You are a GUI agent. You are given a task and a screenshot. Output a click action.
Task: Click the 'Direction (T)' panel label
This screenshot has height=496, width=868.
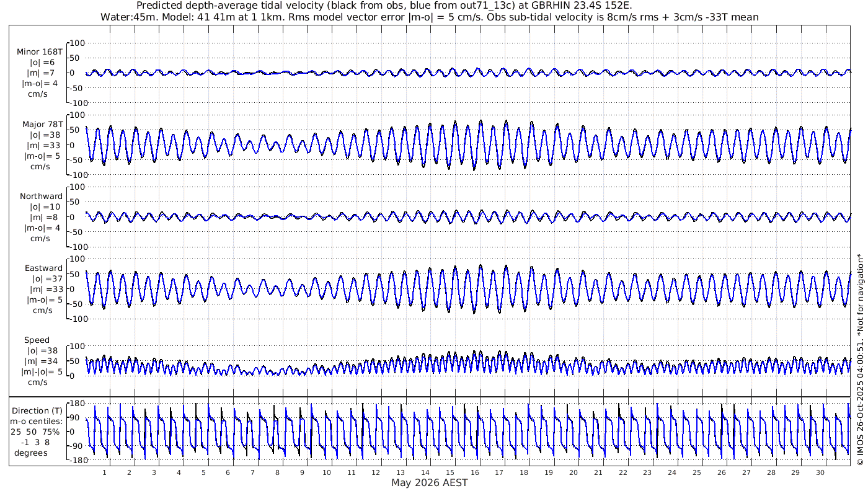pyautogui.click(x=37, y=410)
